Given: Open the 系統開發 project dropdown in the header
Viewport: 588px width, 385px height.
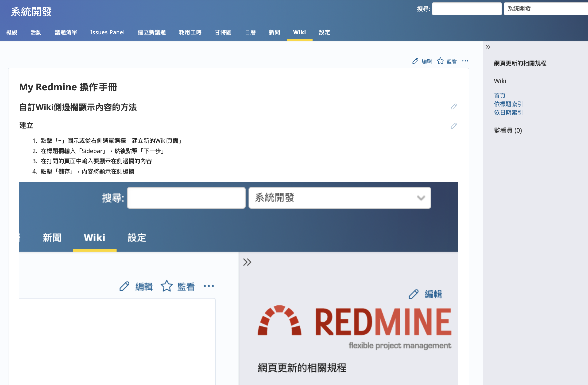Looking at the screenshot, I should pyautogui.click(x=546, y=9).
